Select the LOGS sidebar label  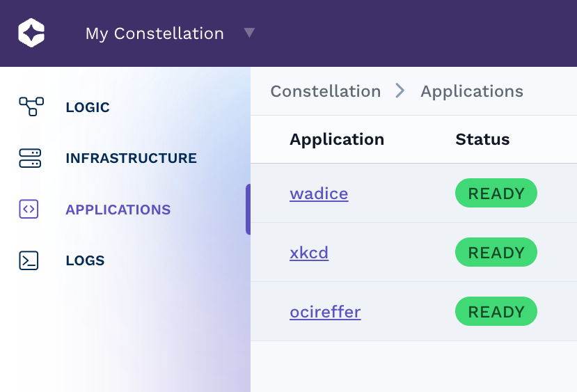click(85, 261)
